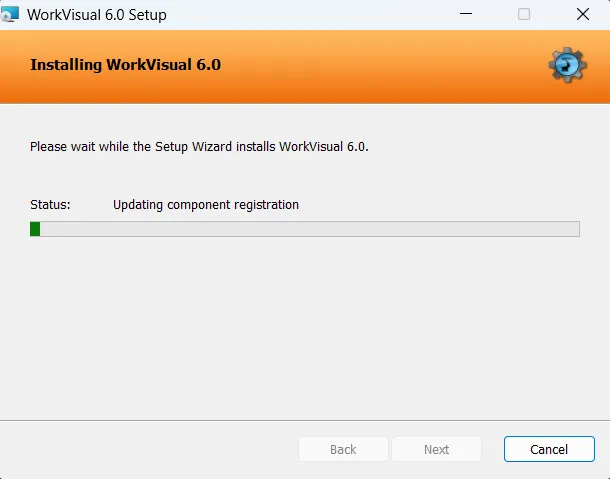The image size is (610, 479).
Task: Click the greyed-out maximize window button
Action: pyautogui.click(x=524, y=15)
